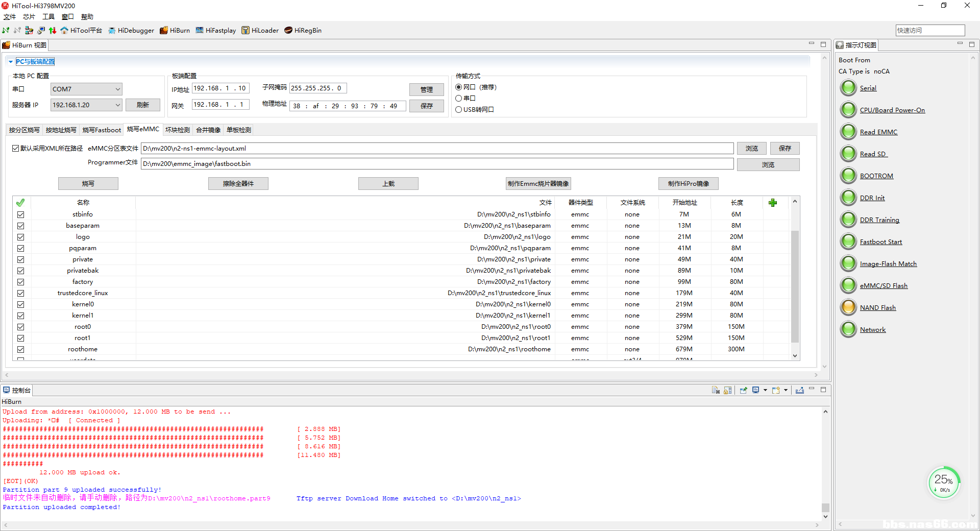980x531 pixels.
Task: Open HiRegBin from the toolbar
Action: click(x=303, y=31)
